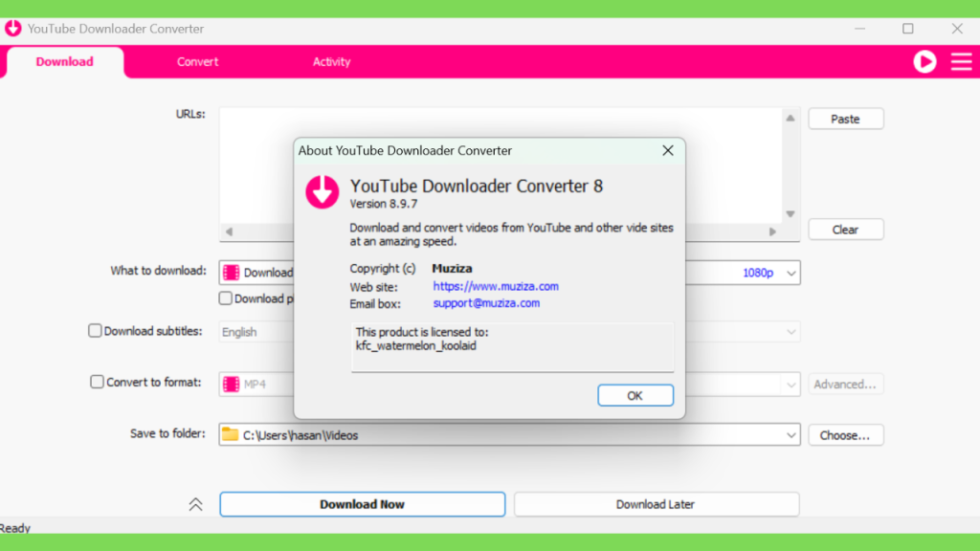Click the URLs horizontal scroll right arrow

pos(772,231)
